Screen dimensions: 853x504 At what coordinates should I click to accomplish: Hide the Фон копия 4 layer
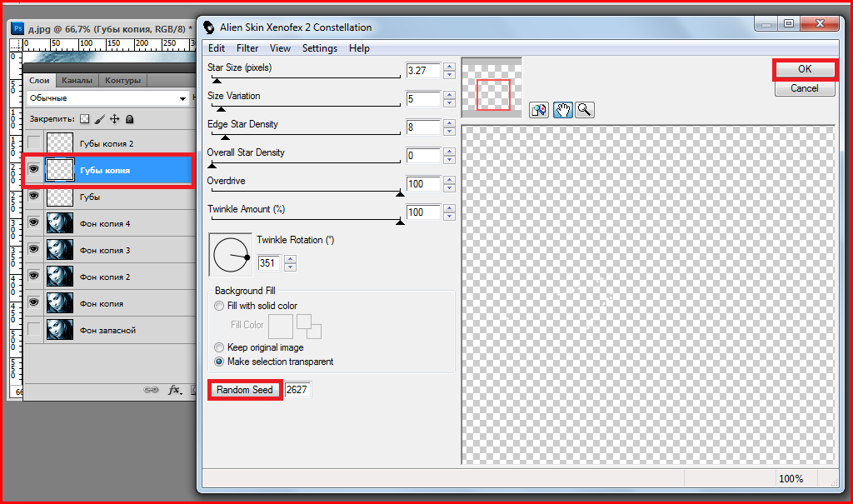pos(33,223)
